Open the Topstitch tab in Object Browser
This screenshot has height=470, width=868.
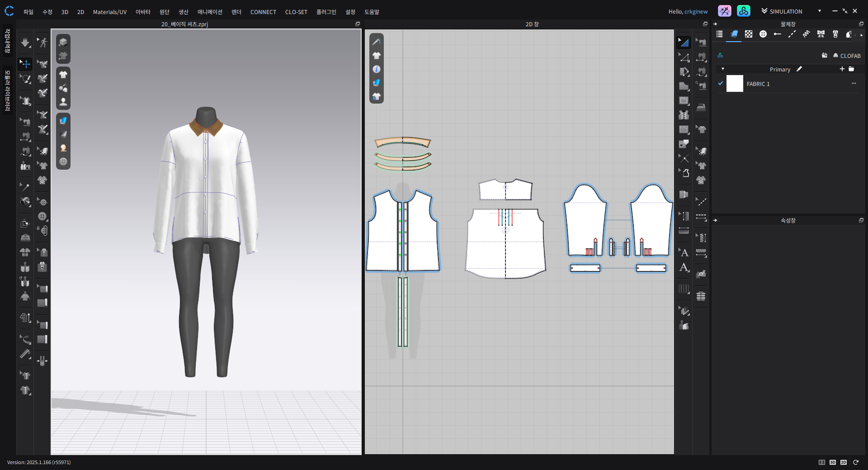point(792,34)
